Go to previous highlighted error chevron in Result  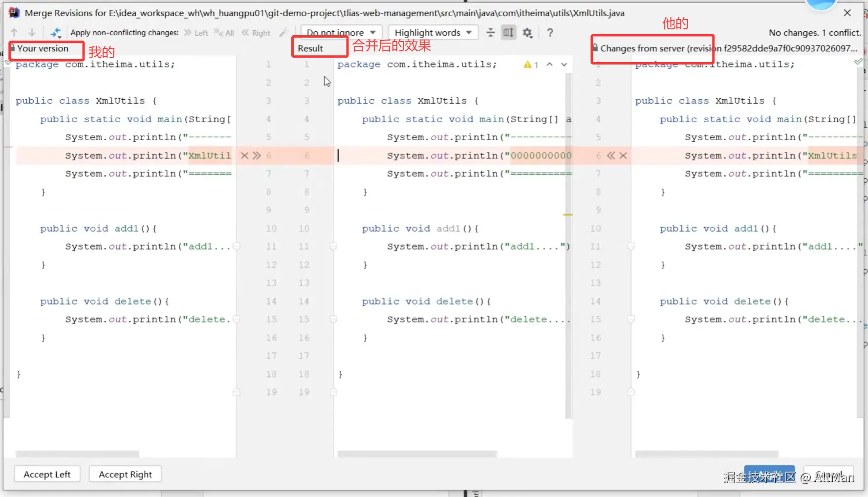[x=550, y=65]
